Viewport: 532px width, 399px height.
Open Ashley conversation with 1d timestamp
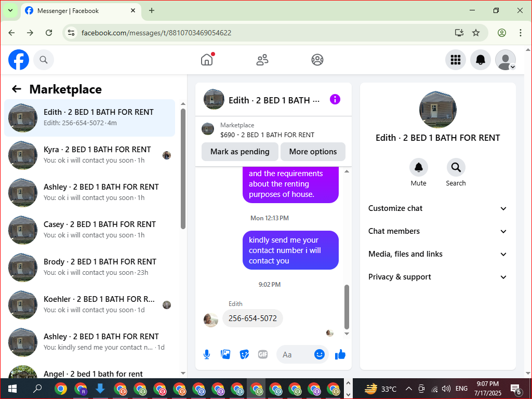[x=89, y=342]
